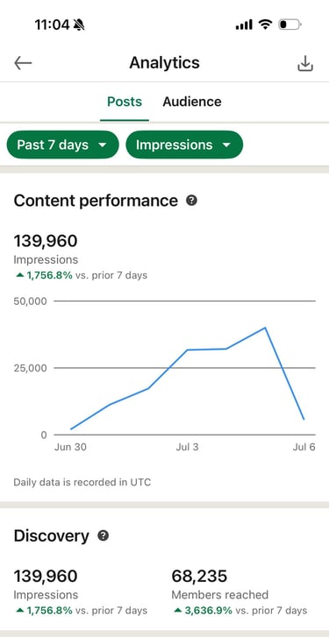The image size is (329, 644).
Task: Select the Jun 30 axis label
Action: [x=70, y=447]
